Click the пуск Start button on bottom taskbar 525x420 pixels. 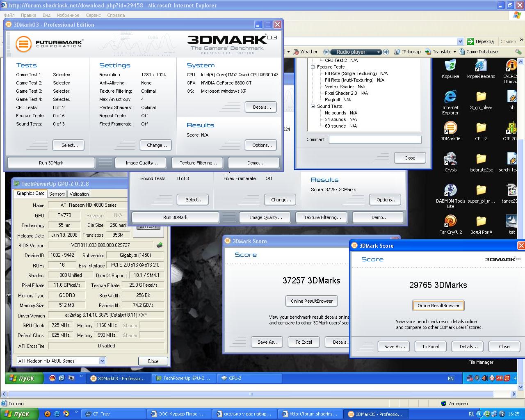(19, 414)
